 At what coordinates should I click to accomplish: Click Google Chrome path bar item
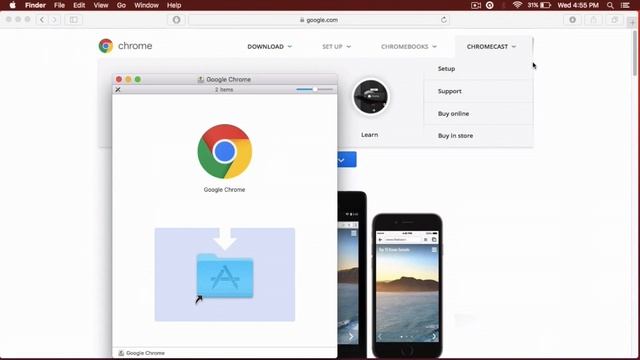pos(142,353)
